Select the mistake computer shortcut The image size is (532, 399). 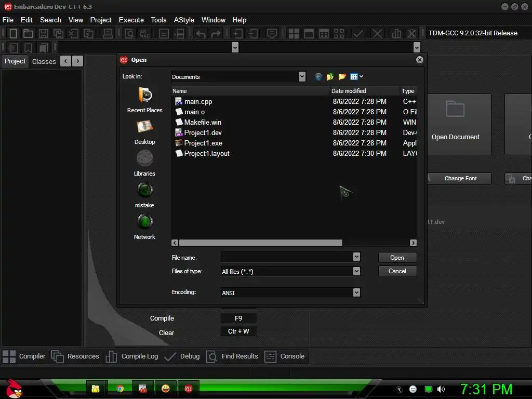point(144,195)
